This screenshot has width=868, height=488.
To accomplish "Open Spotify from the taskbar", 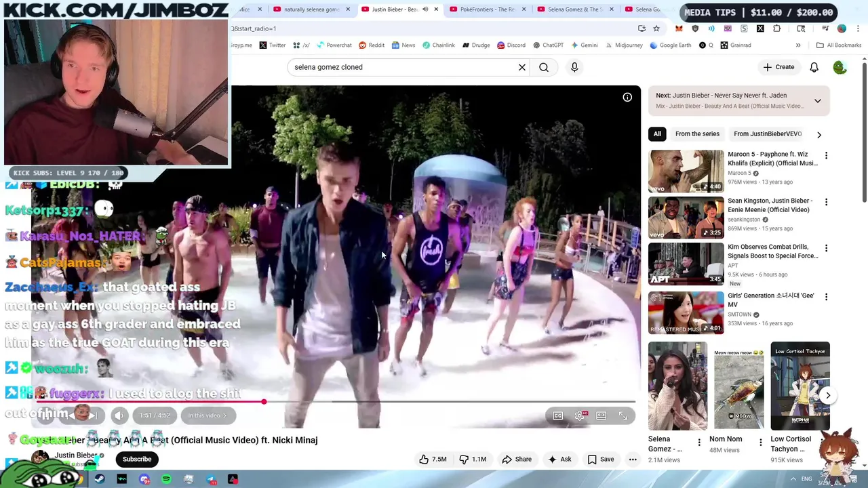I will pos(167,479).
